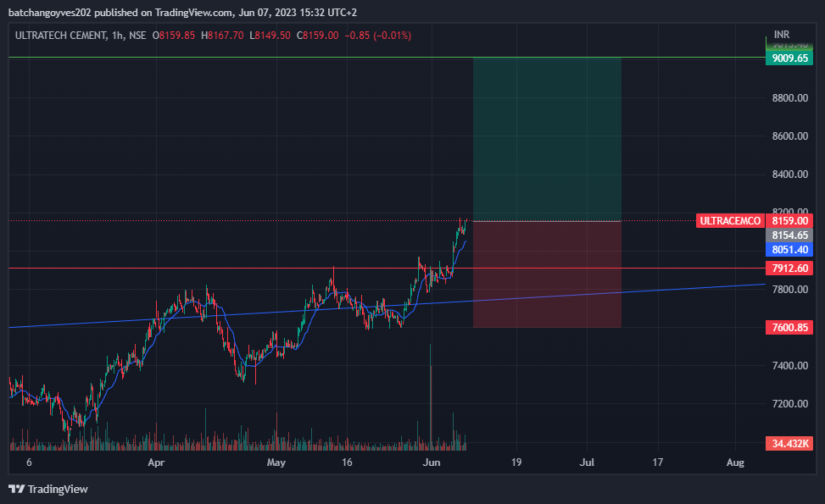Click the 7912.60 red line price label
Screen dimensions: 825x504
[789, 268]
